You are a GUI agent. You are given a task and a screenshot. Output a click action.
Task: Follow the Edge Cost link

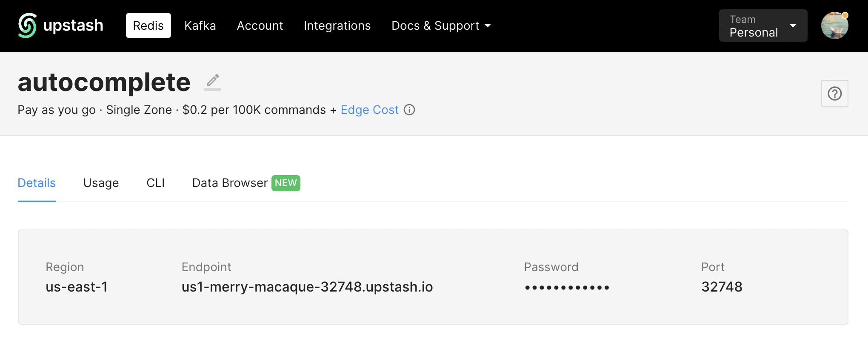click(369, 110)
